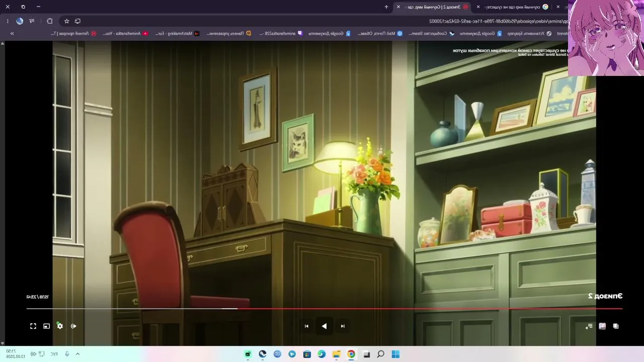
Task: Open the video player settings gear
Action: pos(60,326)
